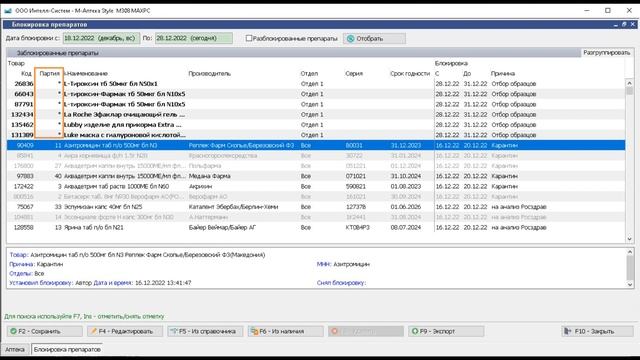640x360 pixels.
Task: Sort by the Партия column header
Action: [49, 73]
